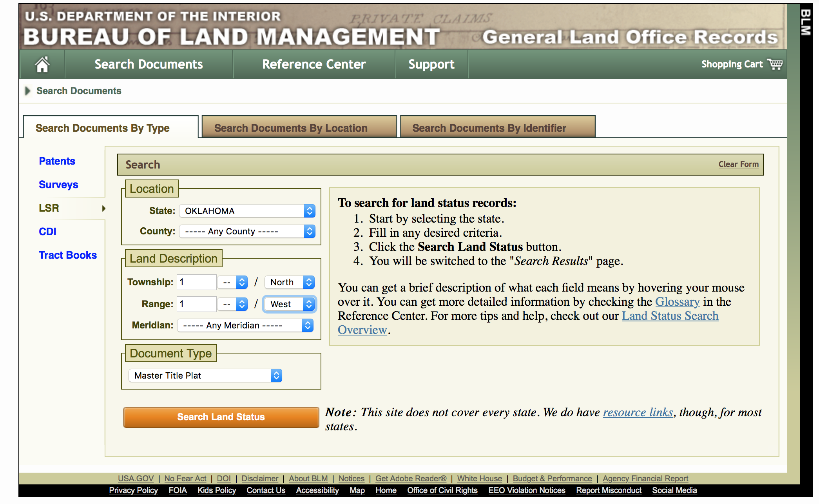
Task: Open the Notices footer link
Action: tap(352, 479)
